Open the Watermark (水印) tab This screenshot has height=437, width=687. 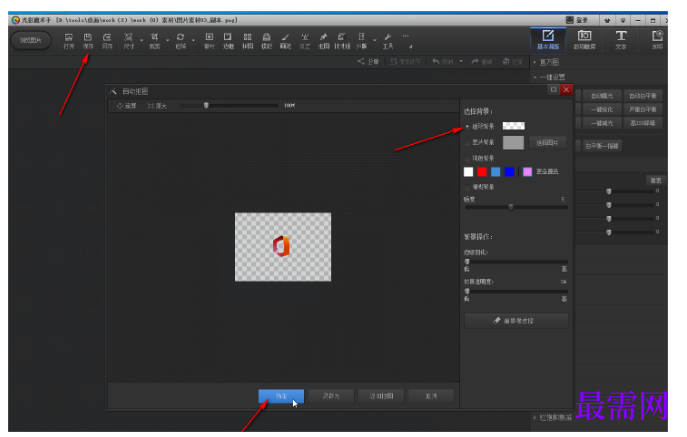click(x=657, y=39)
